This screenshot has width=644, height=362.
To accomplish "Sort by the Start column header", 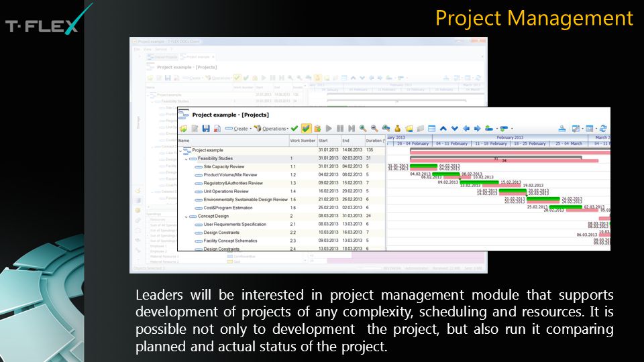I will click(329, 140).
